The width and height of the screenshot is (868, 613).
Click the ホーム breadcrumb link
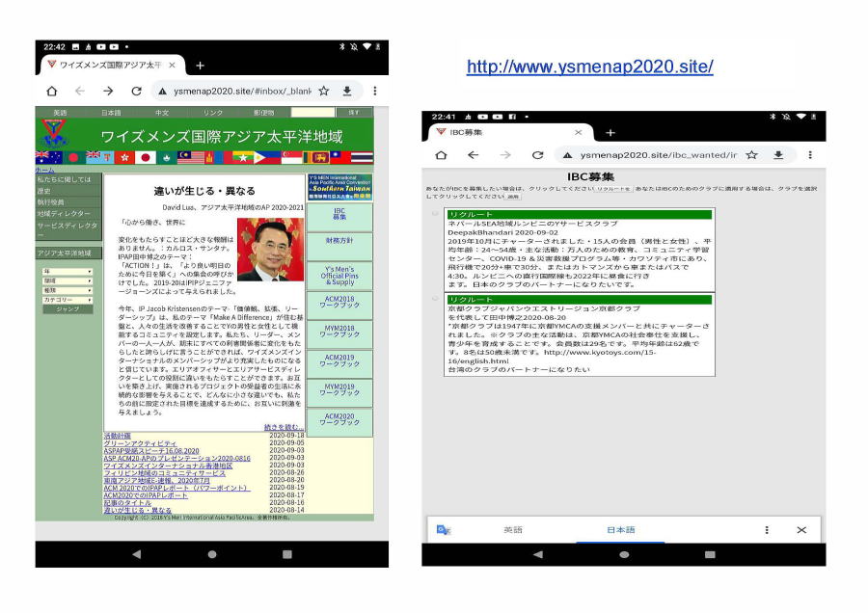[44, 171]
